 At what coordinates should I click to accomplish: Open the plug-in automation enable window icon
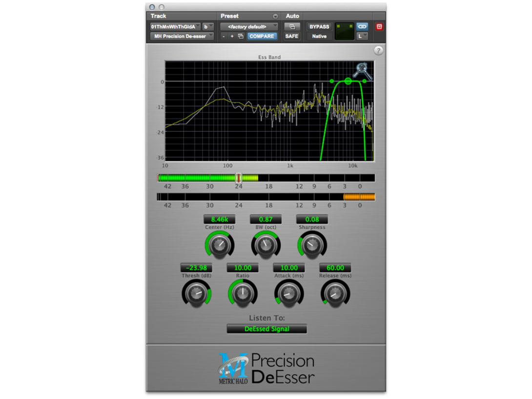coord(292,26)
